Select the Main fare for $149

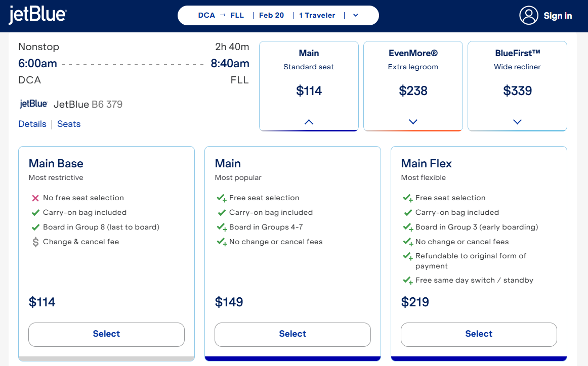[x=292, y=334]
